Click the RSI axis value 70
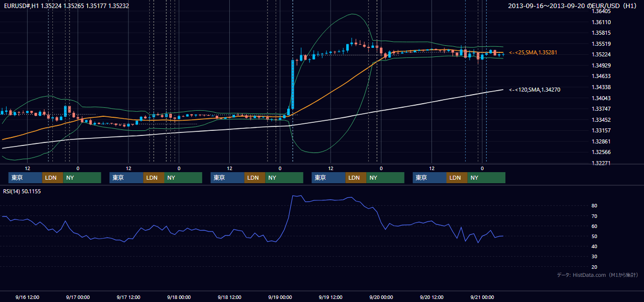Screen dimensions: 644x302 point(594,216)
